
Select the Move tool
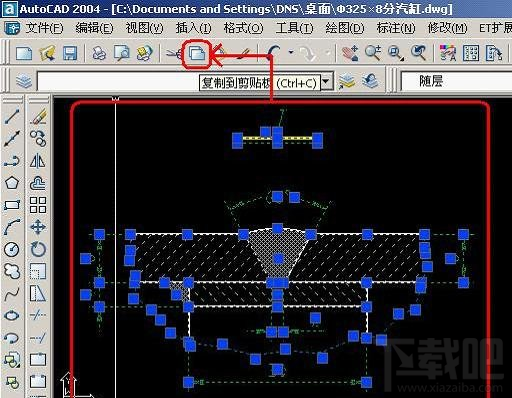coord(38,227)
